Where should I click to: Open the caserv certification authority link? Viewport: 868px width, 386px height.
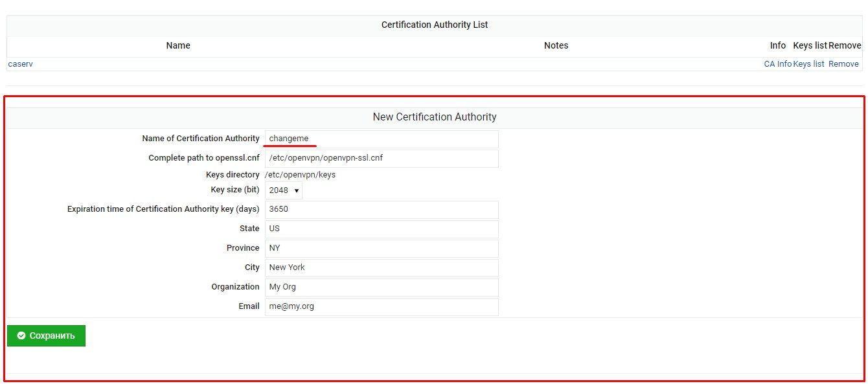(x=20, y=64)
